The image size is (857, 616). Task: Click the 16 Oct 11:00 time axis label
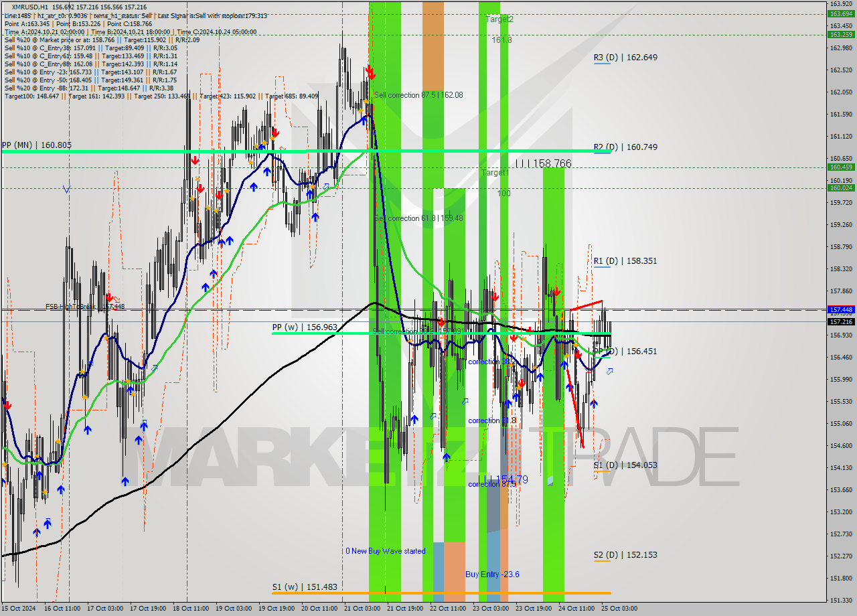tap(62, 609)
